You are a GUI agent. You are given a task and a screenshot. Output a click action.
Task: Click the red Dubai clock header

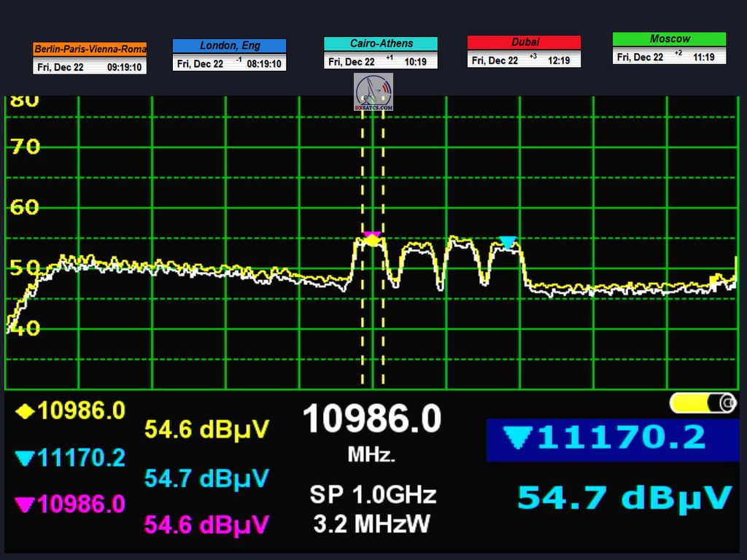click(524, 42)
